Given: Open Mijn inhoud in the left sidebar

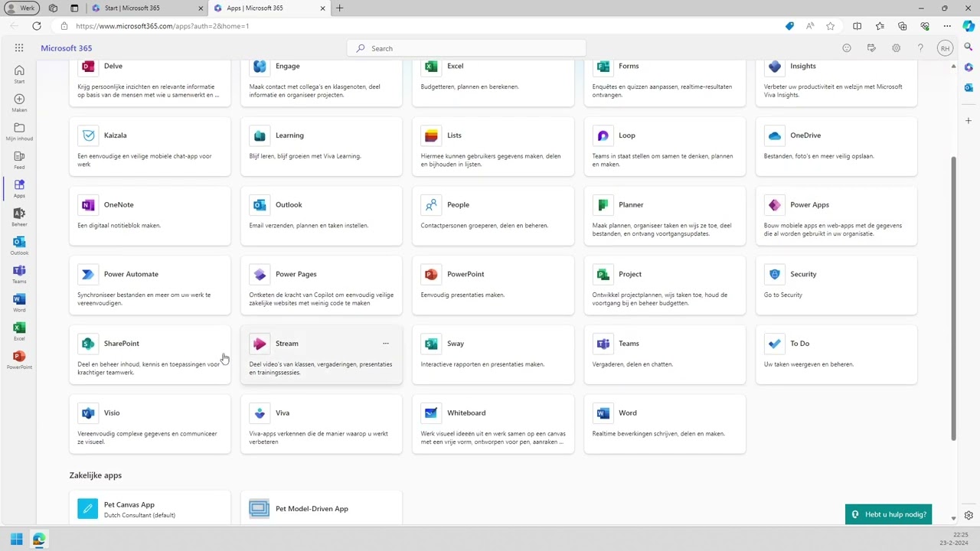Looking at the screenshot, I should tap(19, 132).
